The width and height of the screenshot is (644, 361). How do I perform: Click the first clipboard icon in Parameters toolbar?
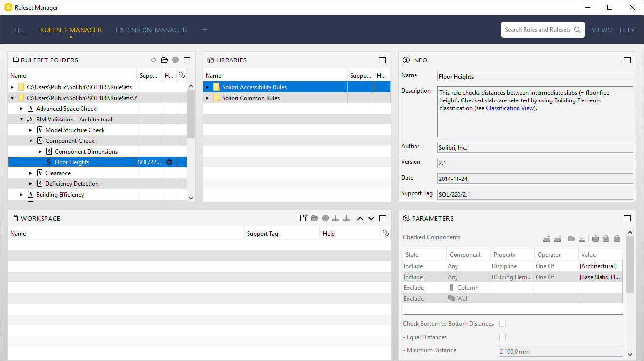coord(595,239)
